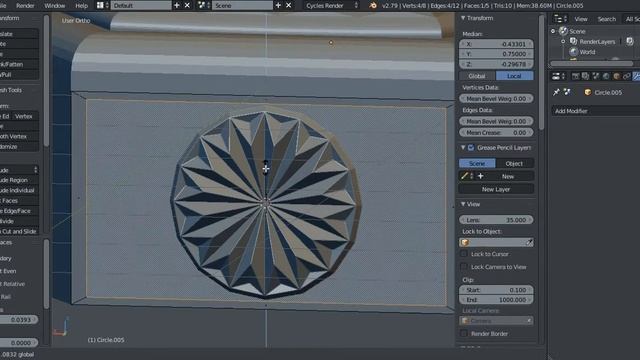Delete the current scene with X icon
The width and height of the screenshot is (640, 360).
[x=289, y=5]
